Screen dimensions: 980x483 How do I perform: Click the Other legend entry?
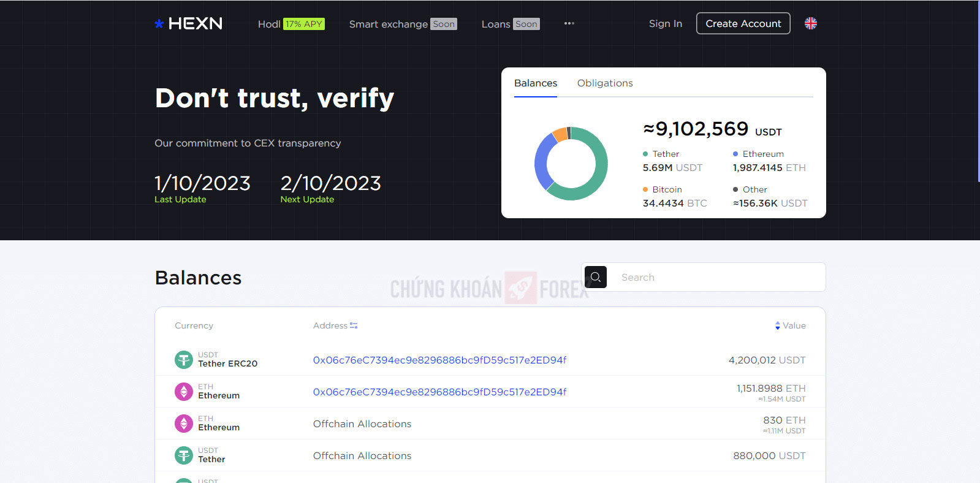[x=750, y=189]
